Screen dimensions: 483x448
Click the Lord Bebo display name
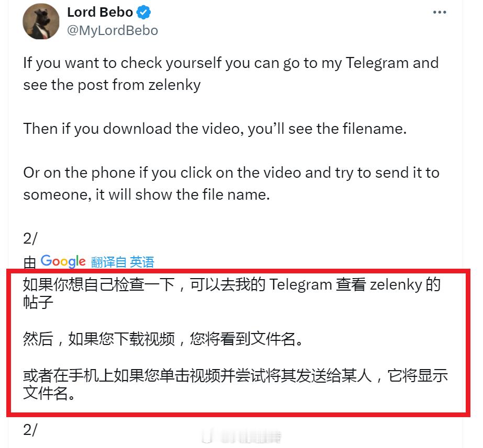(x=100, y=13)
